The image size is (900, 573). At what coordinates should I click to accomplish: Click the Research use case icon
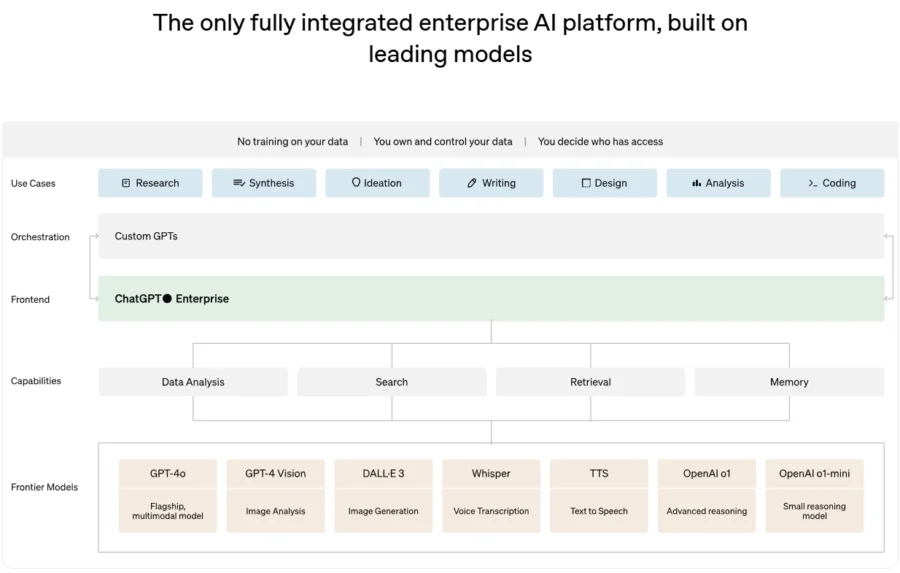click(x=126, y=183)
